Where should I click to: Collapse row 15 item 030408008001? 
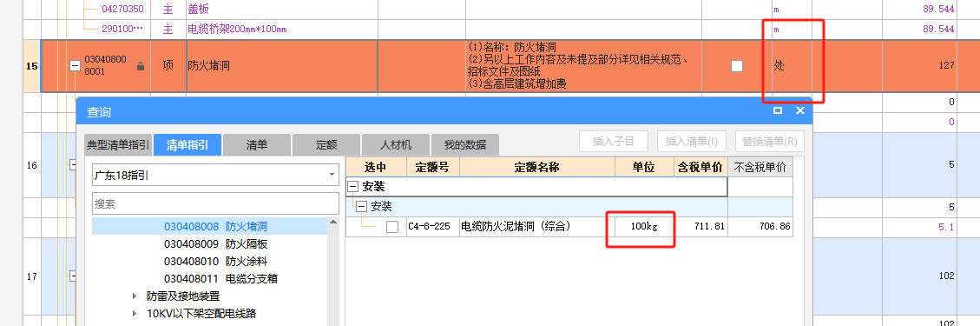[x=75, y=66]
